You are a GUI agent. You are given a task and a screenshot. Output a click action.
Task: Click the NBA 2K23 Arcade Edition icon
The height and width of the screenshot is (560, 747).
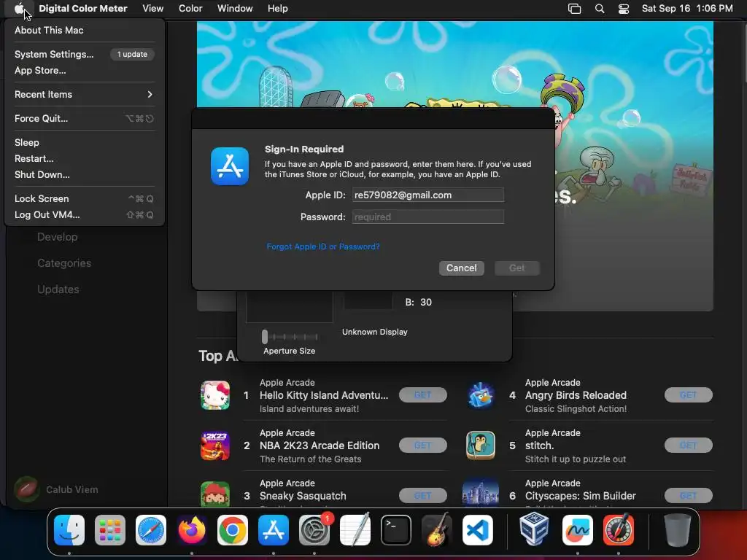click(215, 446)
